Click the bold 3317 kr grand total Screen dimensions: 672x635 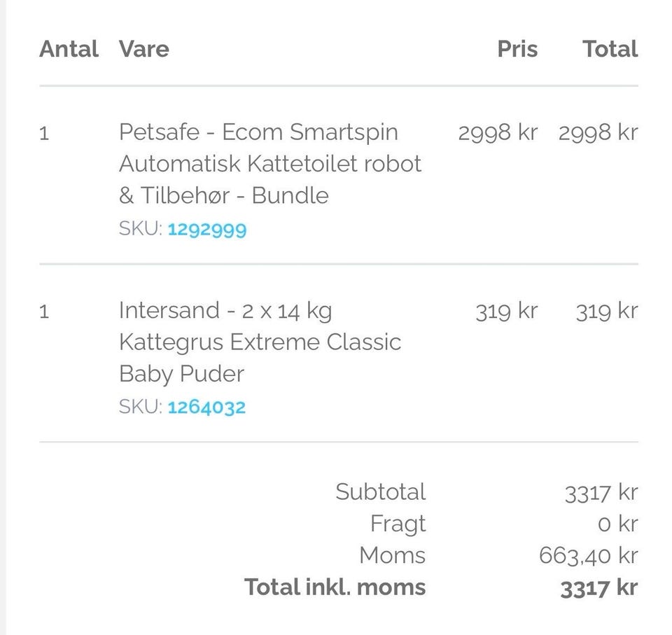tap(598, 588)
